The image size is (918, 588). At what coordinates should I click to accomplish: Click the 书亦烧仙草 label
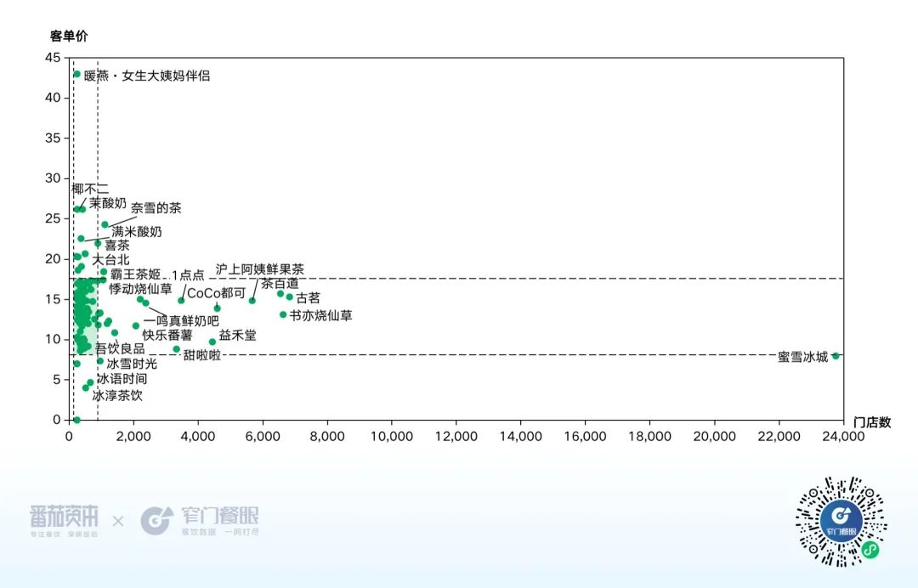pos(320,315)
